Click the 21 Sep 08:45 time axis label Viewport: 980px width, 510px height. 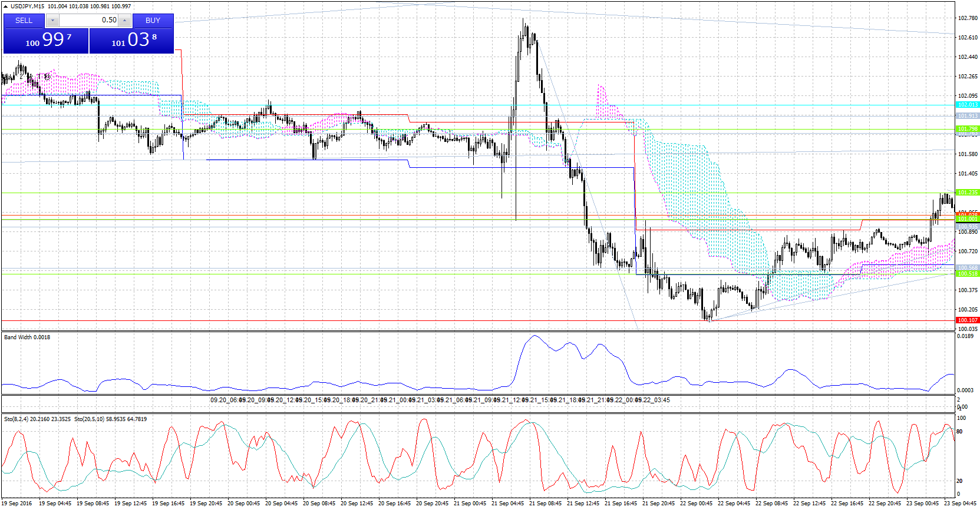click(545, 504)
